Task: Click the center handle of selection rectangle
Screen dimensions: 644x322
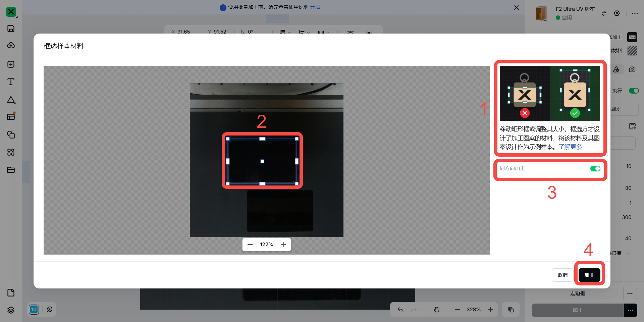Action: click(262, 161)
